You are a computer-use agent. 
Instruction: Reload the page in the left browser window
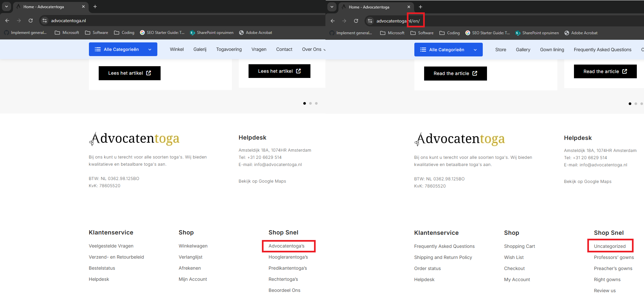pos(31,21)
